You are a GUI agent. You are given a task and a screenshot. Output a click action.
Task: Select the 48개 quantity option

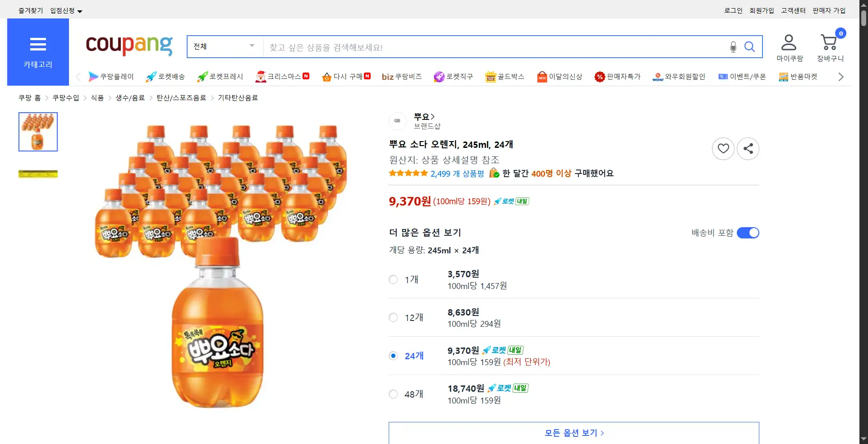pyautogui.click(x=393, y=394)
